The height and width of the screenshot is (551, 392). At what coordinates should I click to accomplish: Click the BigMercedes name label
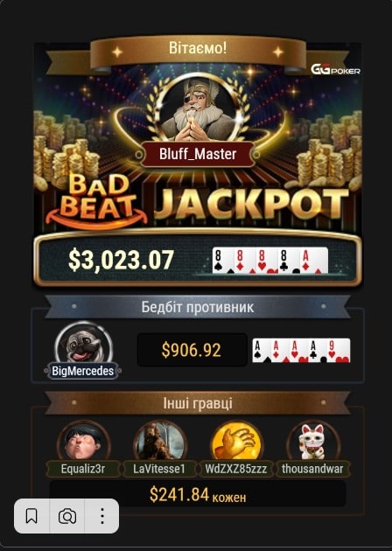83,371
